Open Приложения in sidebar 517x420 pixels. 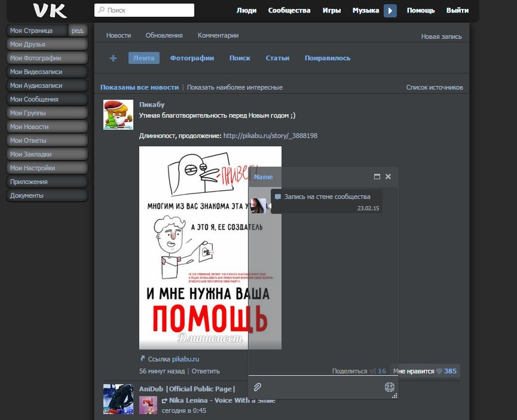pos(47,182)
